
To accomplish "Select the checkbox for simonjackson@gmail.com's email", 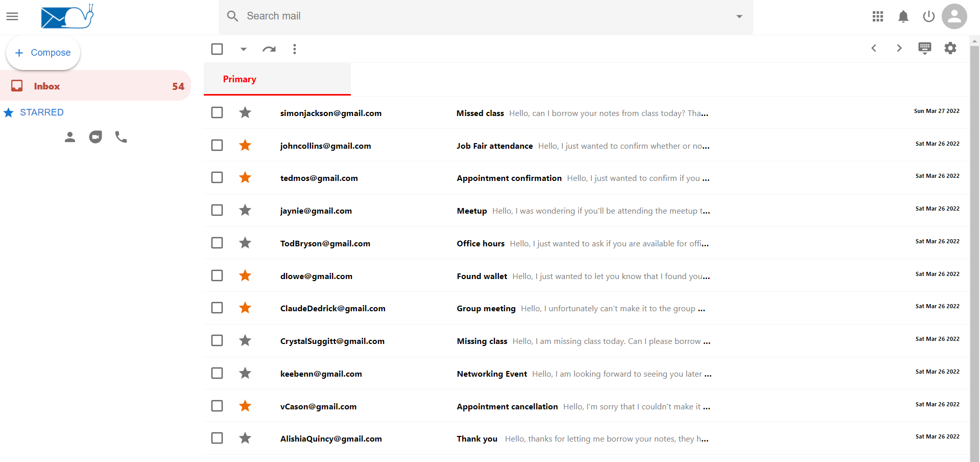I will 217,112.
